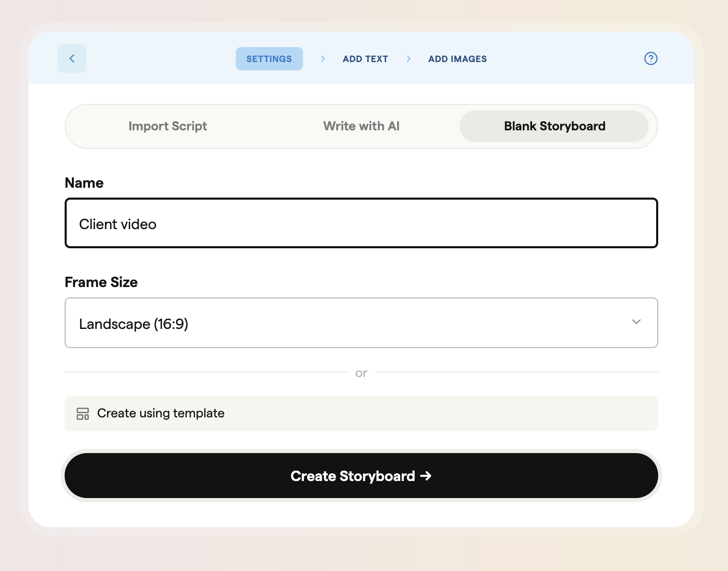This screenshot has height=571, width=728.
Task: Jump to the Add Text step
Action: (x=365, y=59)
